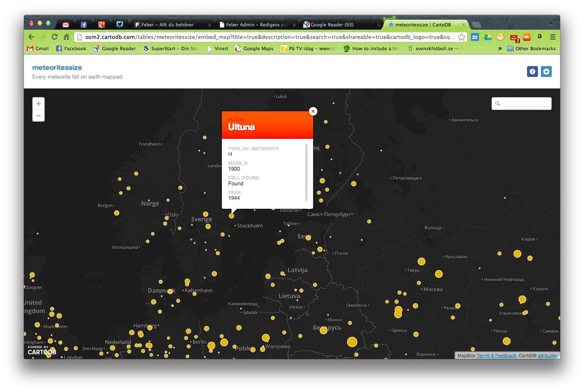Open the How to include bookmark
Screen dimensions: 584x392
pos(371,48)
